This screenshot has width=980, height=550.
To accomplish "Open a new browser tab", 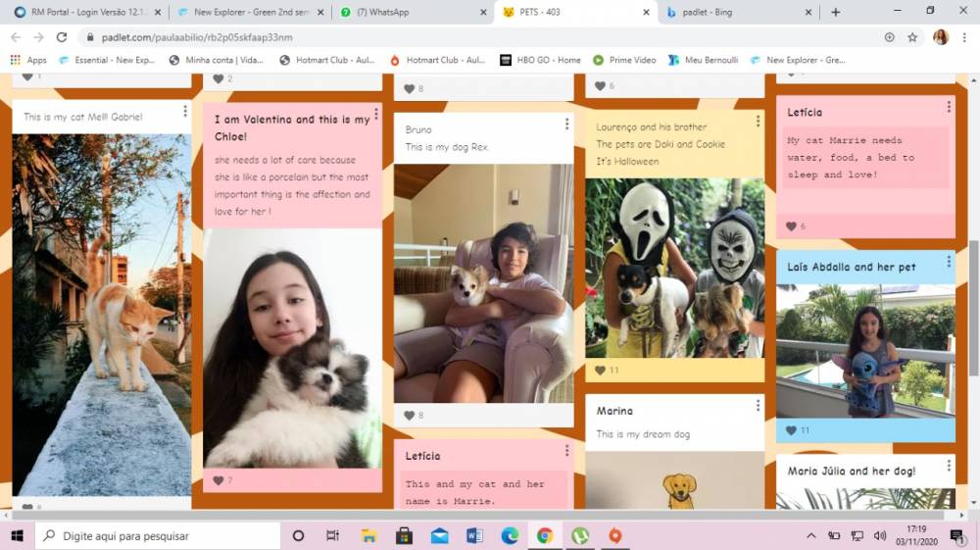I will [x=835, y=12].
